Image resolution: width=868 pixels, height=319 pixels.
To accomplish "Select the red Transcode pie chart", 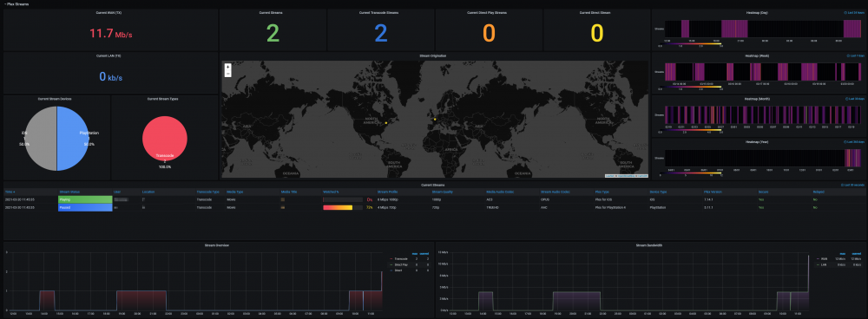I will (x=164, y=139).
